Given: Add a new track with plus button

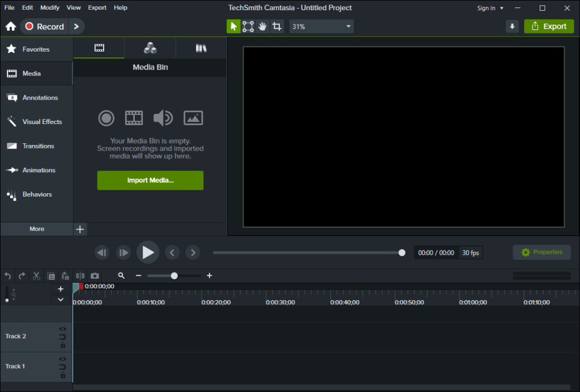Looking at the screenshot, I should pos(61,289).
